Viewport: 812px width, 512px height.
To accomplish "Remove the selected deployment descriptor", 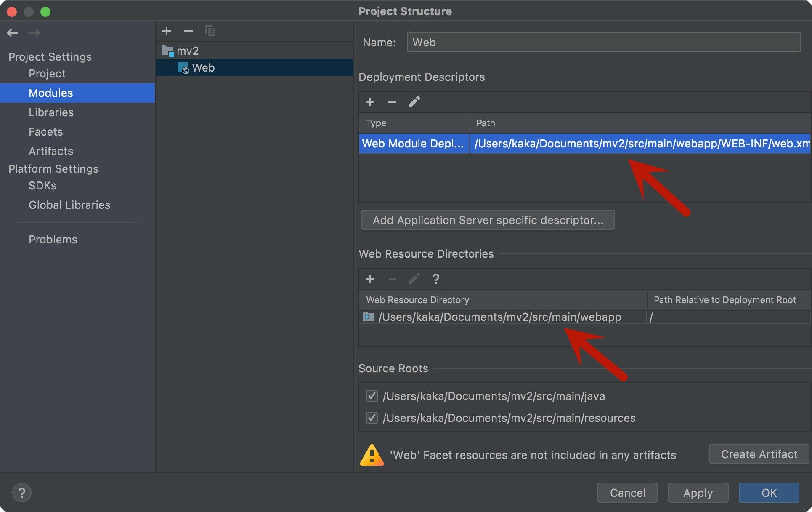I will (392, 102).
